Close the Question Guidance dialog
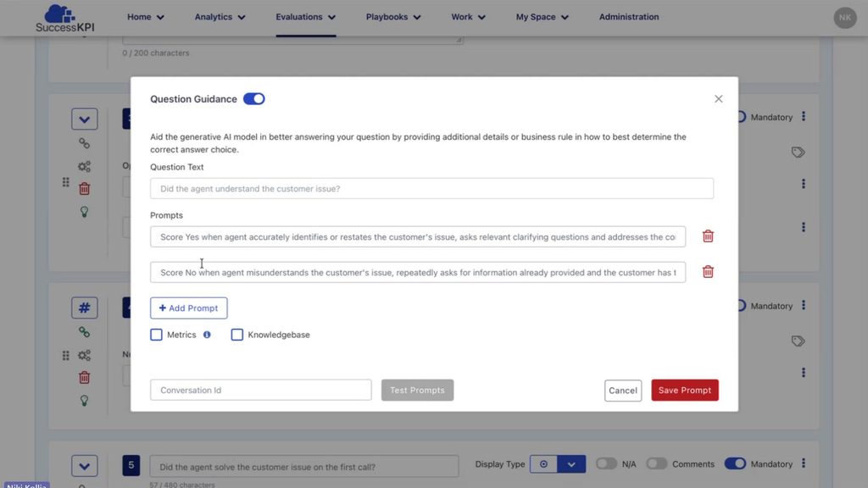This screenshot has height=488, width=868. tap(718, 98)
